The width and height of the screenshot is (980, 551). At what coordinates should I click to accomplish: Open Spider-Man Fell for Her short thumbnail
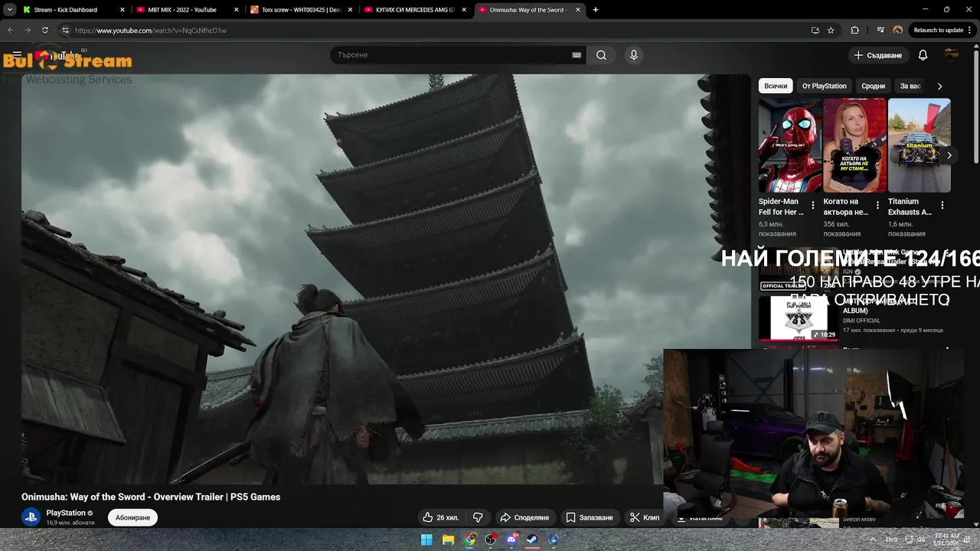790,145
